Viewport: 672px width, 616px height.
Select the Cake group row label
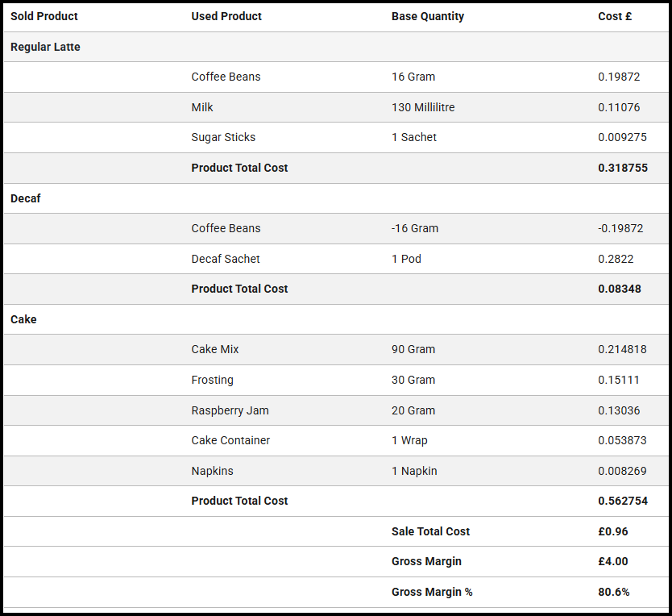click(x=23, y=319)
